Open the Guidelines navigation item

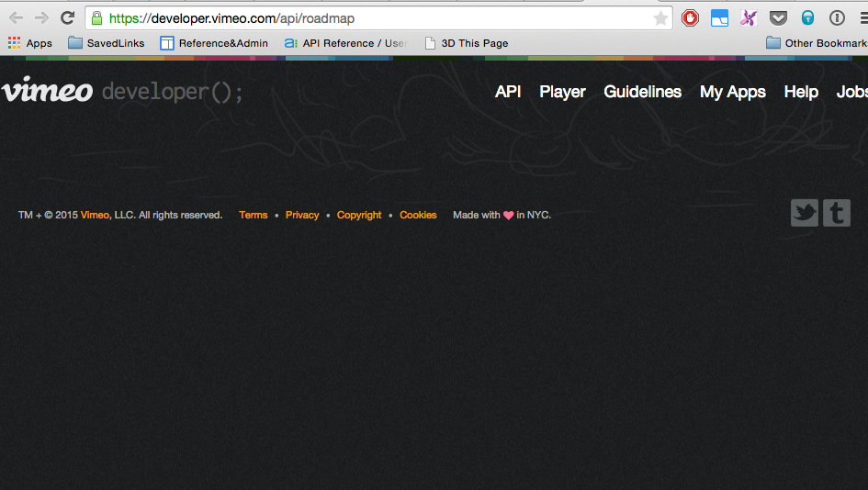point(643,92)
